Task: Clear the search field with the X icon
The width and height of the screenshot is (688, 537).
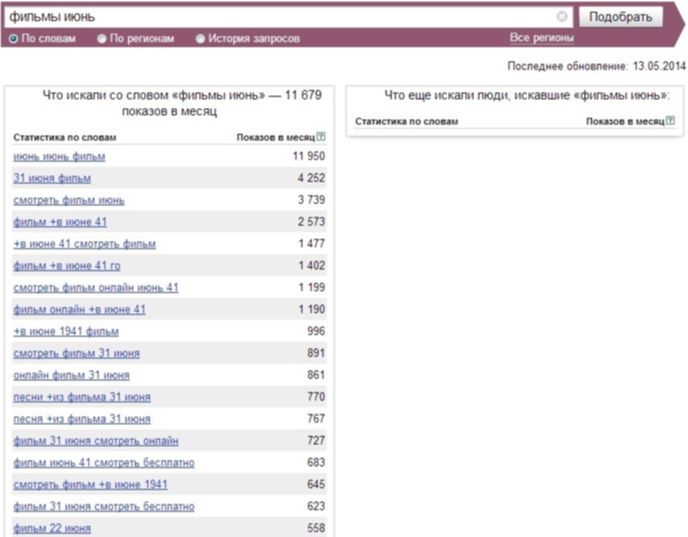Action: tap(562, 17)
